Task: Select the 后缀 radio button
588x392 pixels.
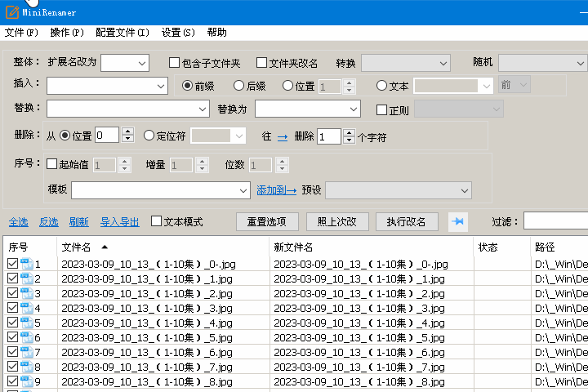Action: [x=239, y=86]
